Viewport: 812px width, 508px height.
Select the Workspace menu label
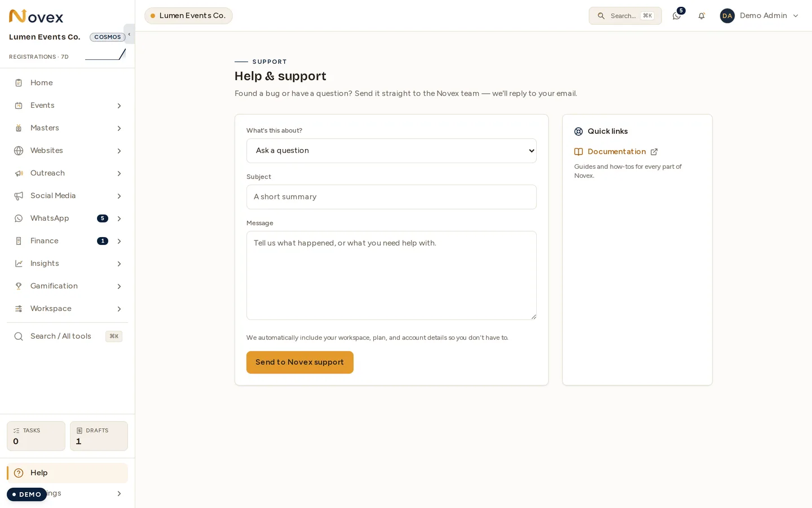[51, 309]
